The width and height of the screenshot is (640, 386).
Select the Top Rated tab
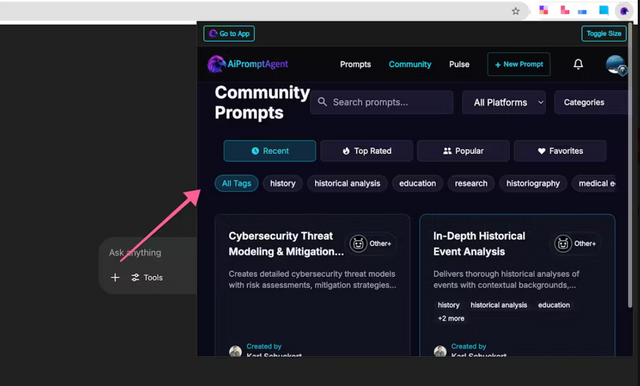point(367,151)
